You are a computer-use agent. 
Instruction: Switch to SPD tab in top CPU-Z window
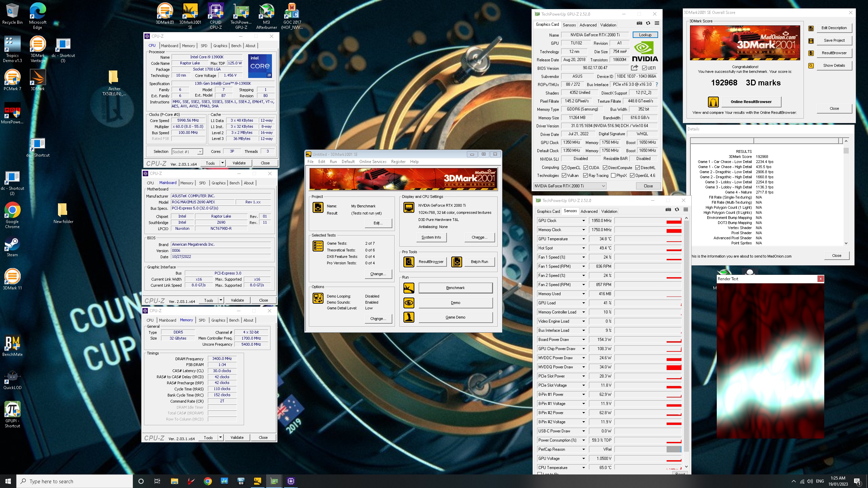(204, 46)
